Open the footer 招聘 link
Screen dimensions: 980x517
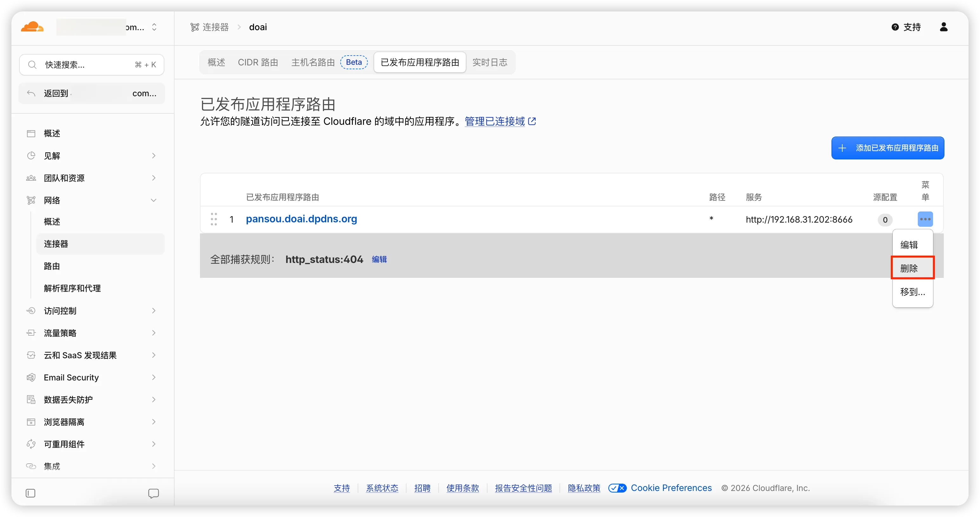click(422, 488)
